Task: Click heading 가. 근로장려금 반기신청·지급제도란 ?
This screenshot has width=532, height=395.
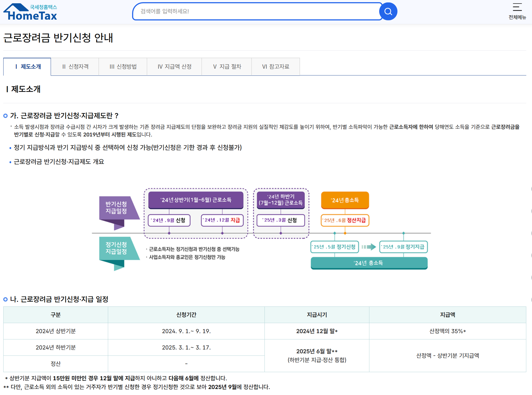Action: pos(64,116)
